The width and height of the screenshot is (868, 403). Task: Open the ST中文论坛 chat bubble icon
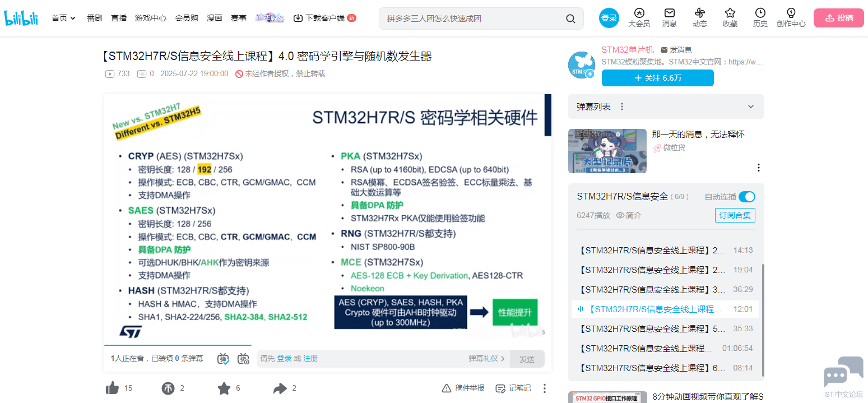(843, 372)
